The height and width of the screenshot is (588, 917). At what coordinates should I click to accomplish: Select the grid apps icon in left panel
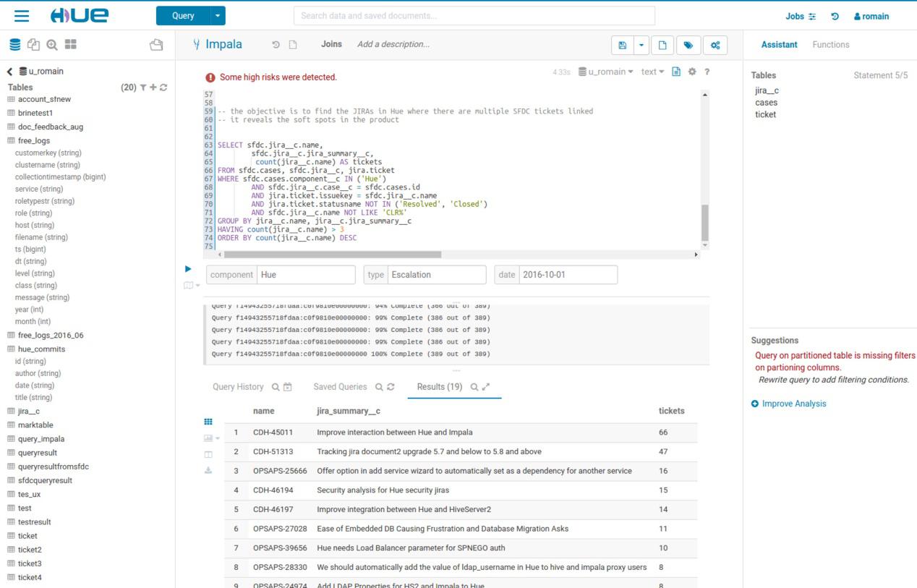pos(70,45)
